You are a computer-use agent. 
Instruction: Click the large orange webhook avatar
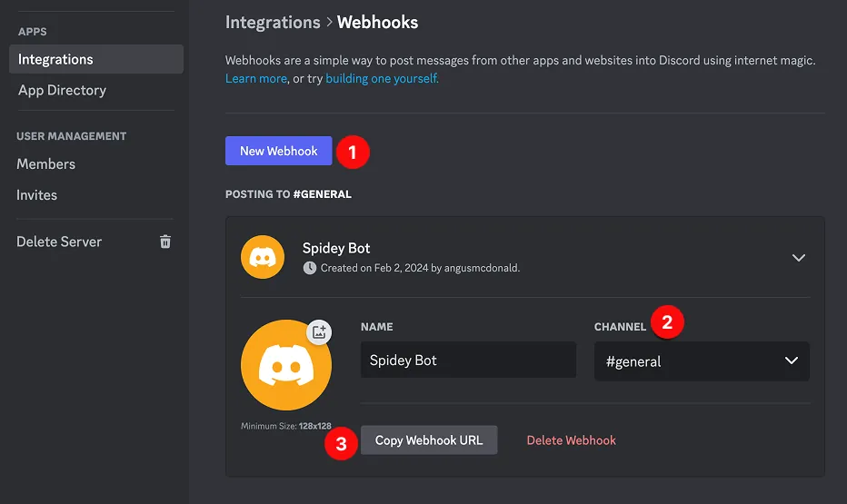[x=286, y=365]
